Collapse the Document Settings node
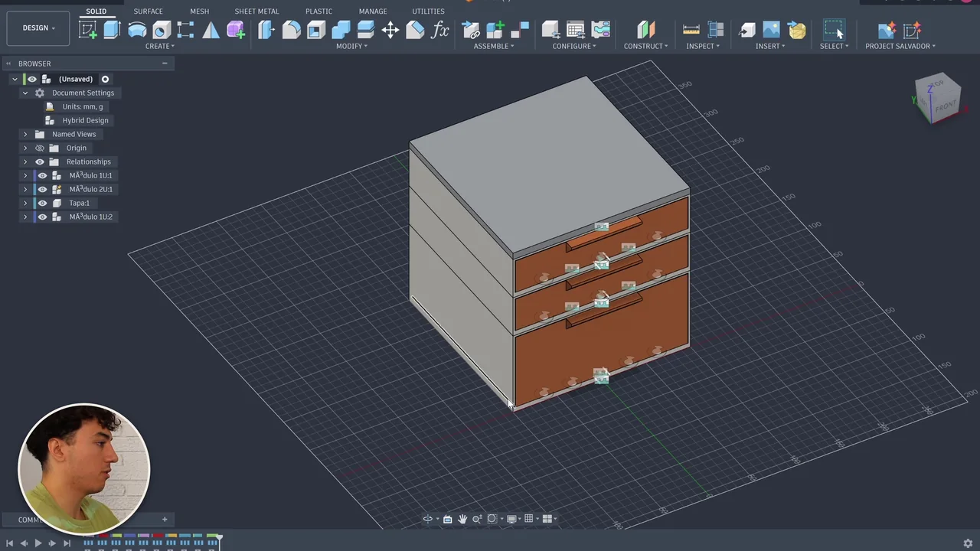 (24, 93)
